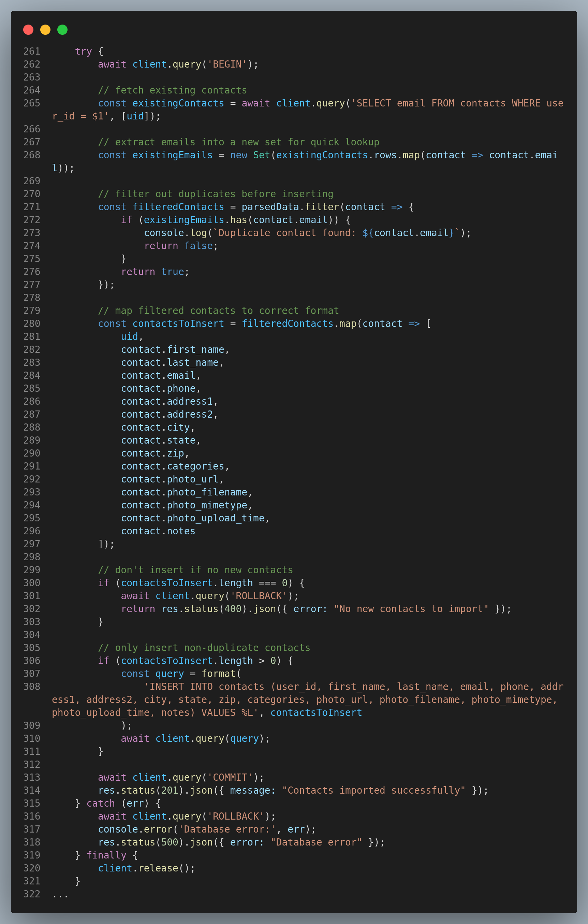The height and width of the screenshot is (924, 588).
Task: Click 'ROLLBACK' string on line 301
Action: pyautogui.click(x=259, y=596)
